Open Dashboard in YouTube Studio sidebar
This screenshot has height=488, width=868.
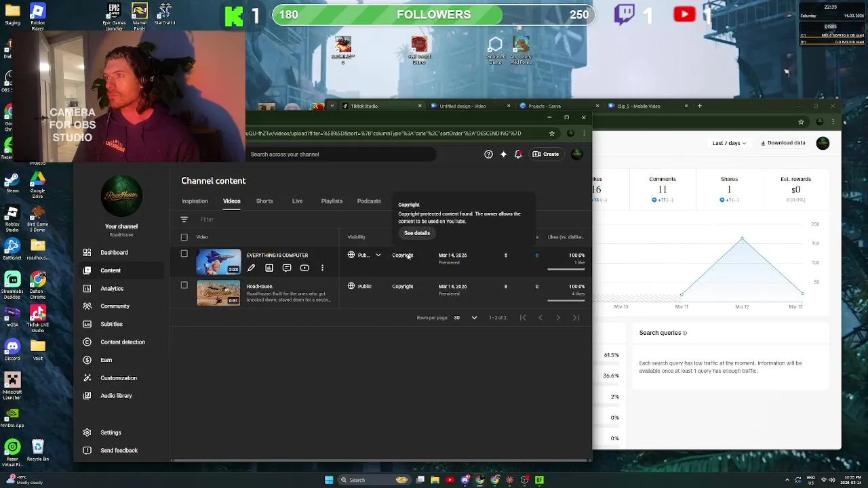click(114, 253)
